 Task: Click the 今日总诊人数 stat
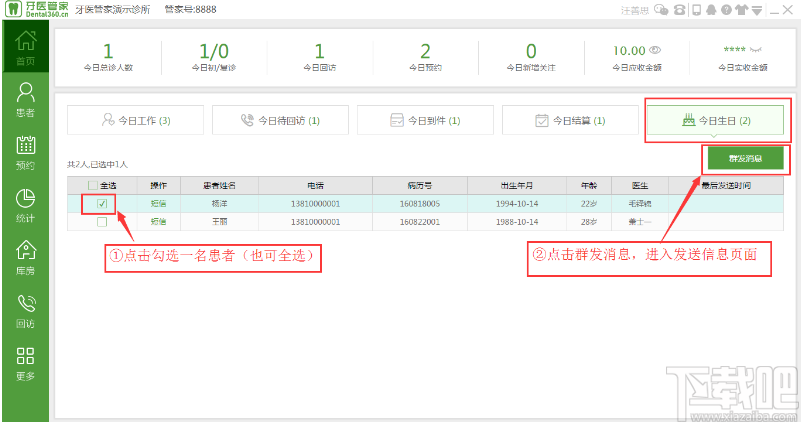[108, 57]
